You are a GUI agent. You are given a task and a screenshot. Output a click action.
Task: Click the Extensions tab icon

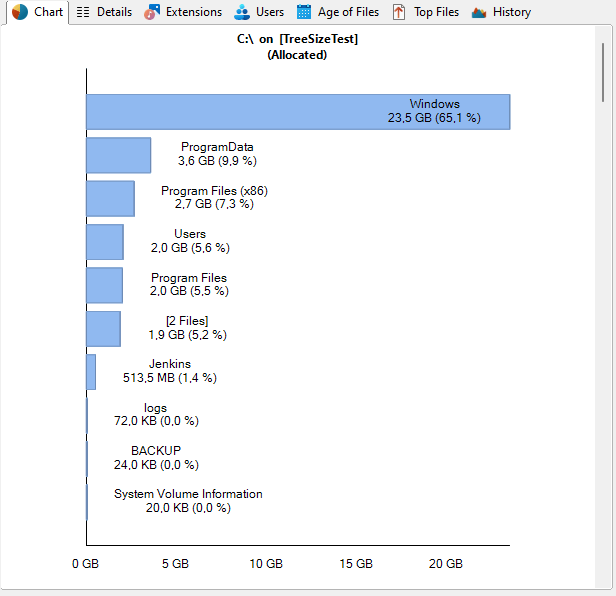pyautogui.click(x=152, y=12)
